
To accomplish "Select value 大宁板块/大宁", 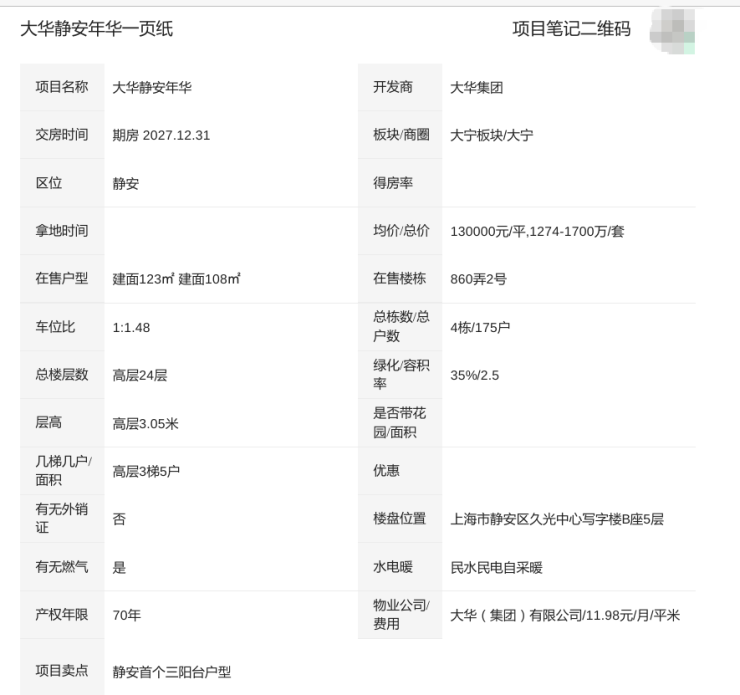I will click(492, 135).
